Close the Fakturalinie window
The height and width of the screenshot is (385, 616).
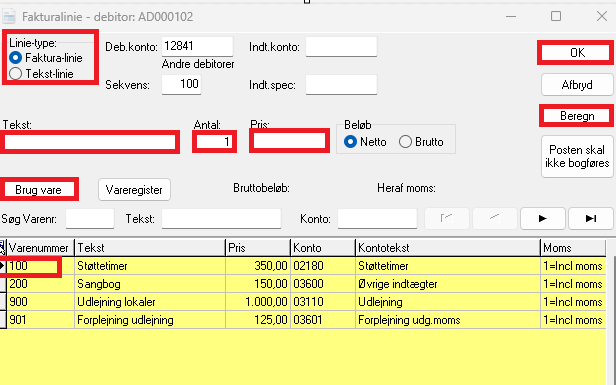(x=601, y=16)
